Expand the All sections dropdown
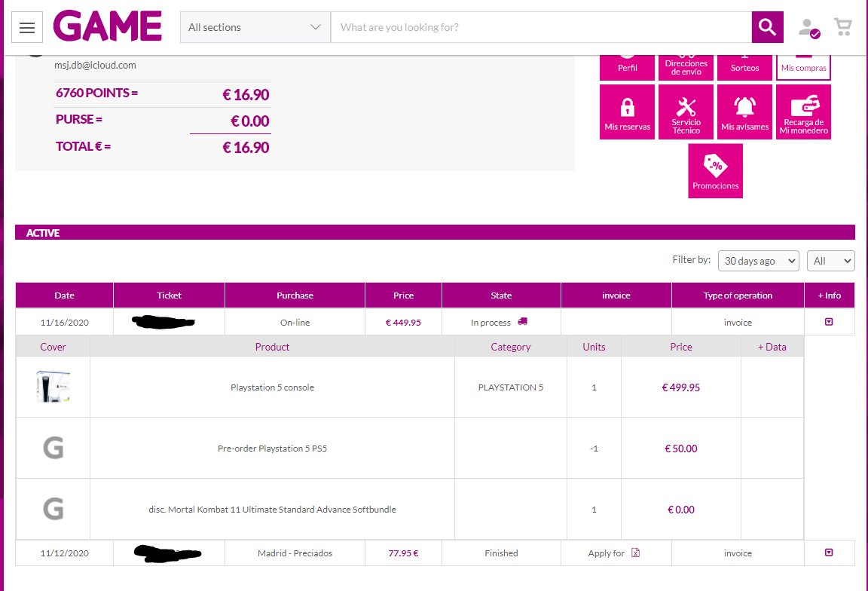This screenshot has height=591, width=868. (x=255, y=27)
